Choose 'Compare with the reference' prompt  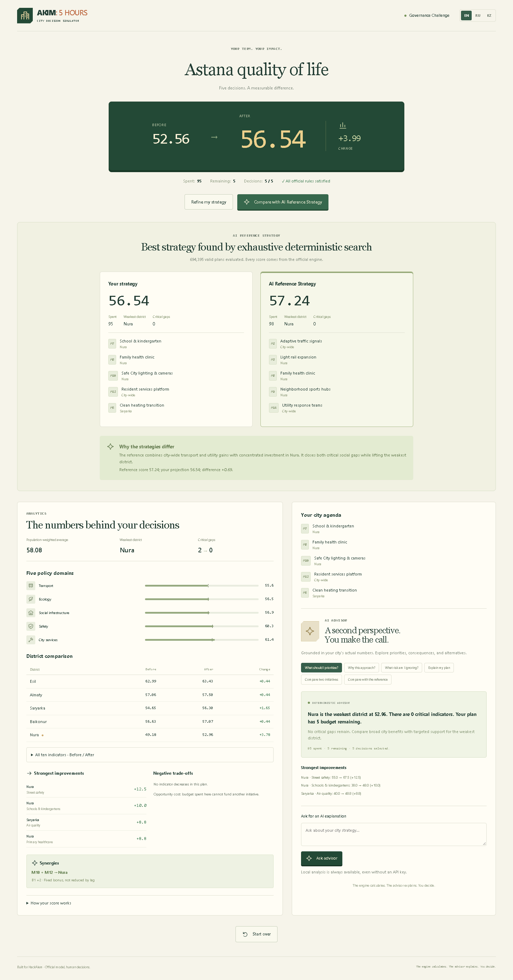368,680
